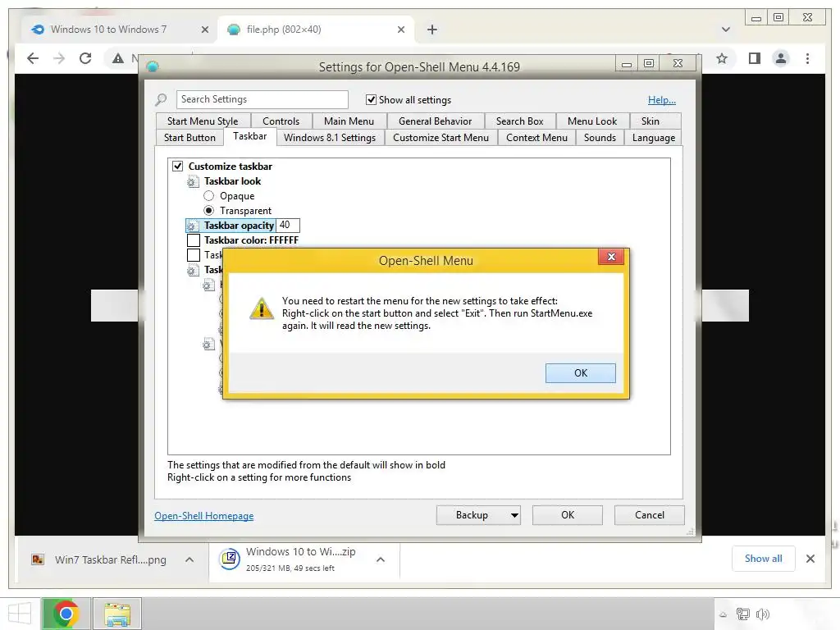Click the Search Settings input field

[x=262, y=99]
